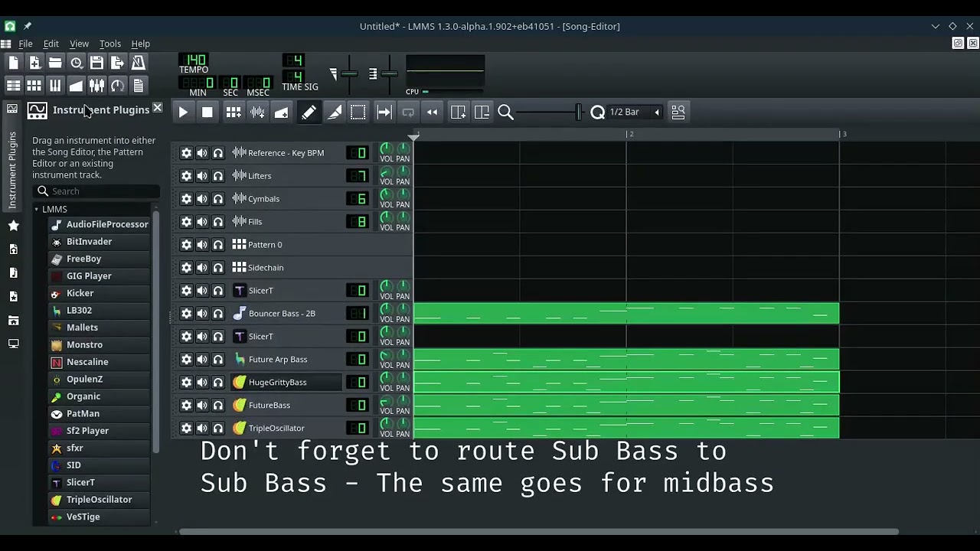Insert bar button in Song Editor toolbar
Image resolution: width=980 pixels, height=551 pixels.
point(458,112)
